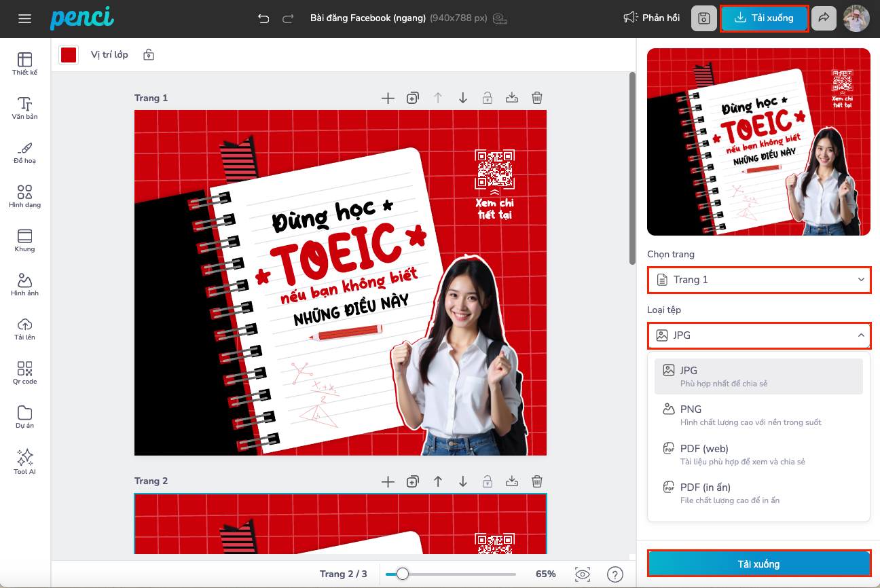Open the Qr code tool
Screen dimensions: 880x588
[x=24, y=373]
